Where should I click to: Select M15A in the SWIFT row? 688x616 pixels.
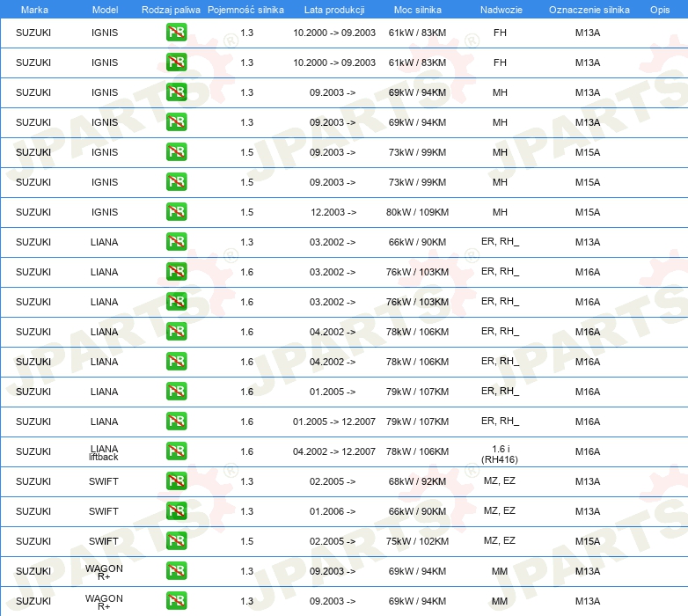tap(588, 541)
